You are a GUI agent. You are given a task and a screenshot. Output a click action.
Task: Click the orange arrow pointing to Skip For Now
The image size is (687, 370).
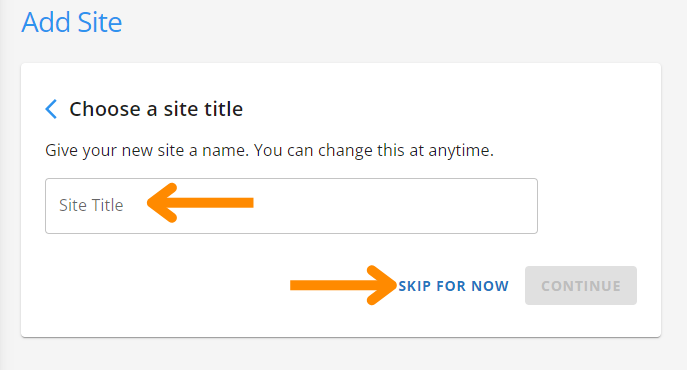(x=343, y=285)
